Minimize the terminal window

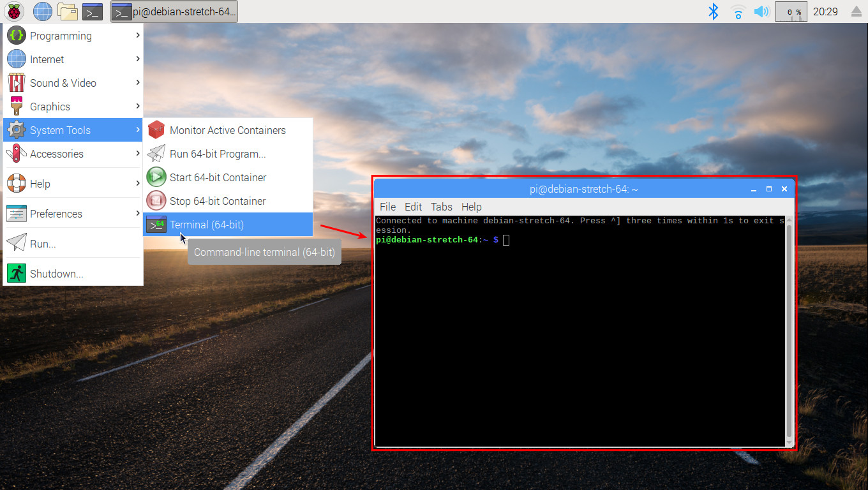754,189
